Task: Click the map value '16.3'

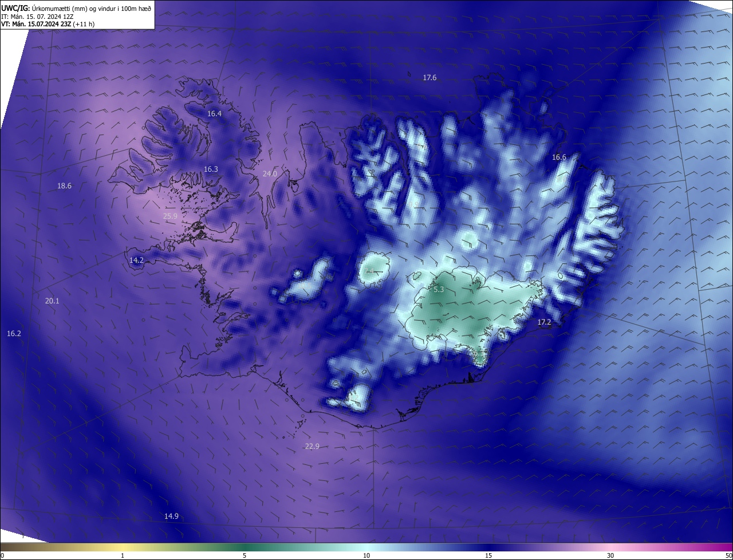Action: tap(211, 169)
